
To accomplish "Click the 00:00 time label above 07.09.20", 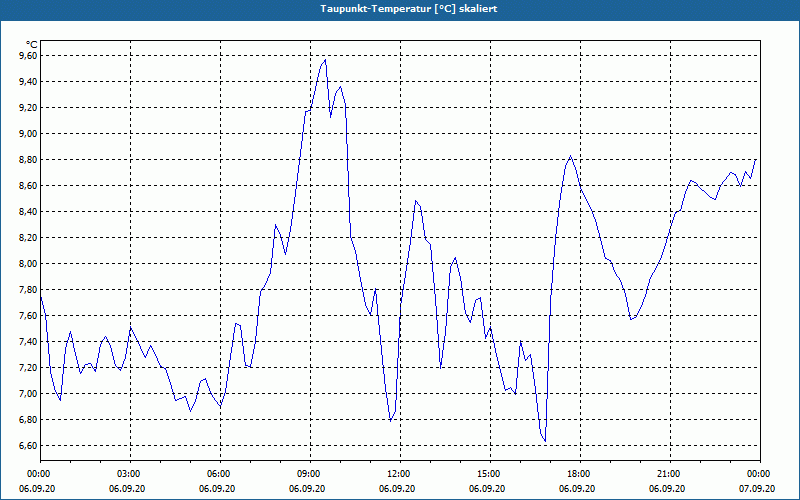I will 760,474.
